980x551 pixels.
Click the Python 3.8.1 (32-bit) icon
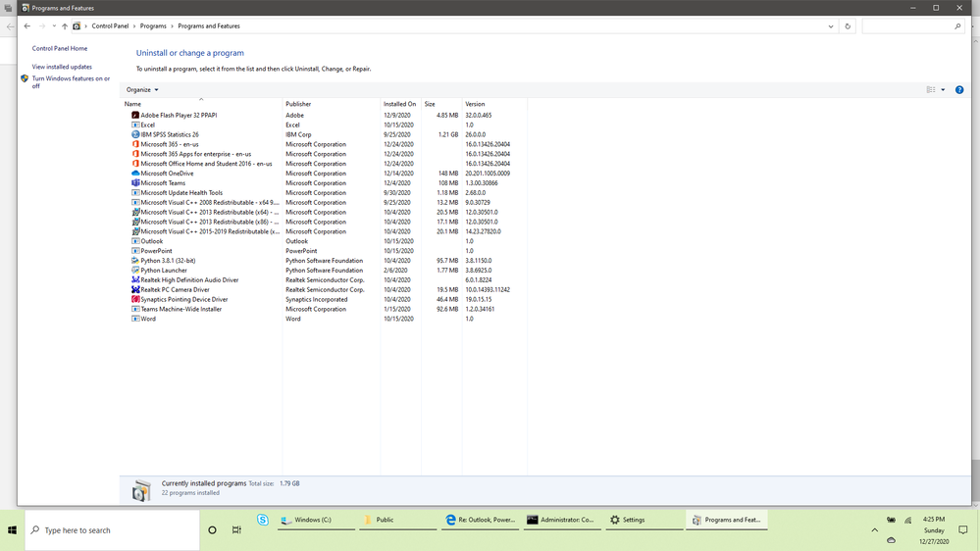pyautogui.click(x=135, y=261)
